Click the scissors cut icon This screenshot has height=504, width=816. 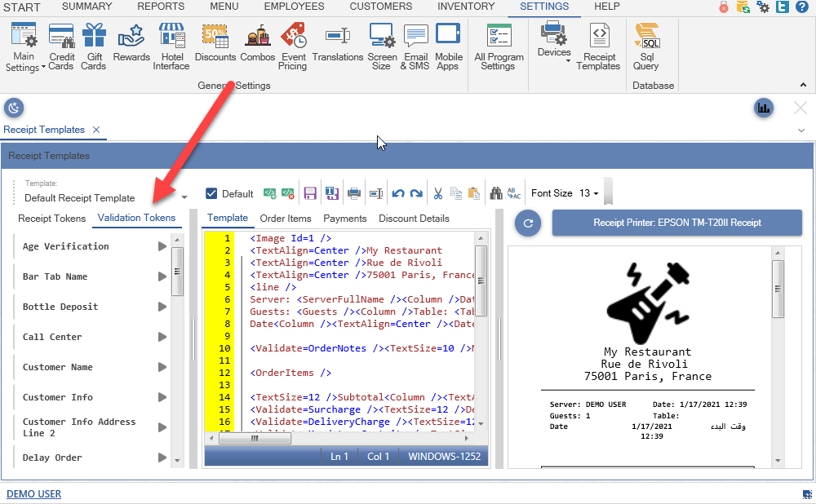click(438, 193)
